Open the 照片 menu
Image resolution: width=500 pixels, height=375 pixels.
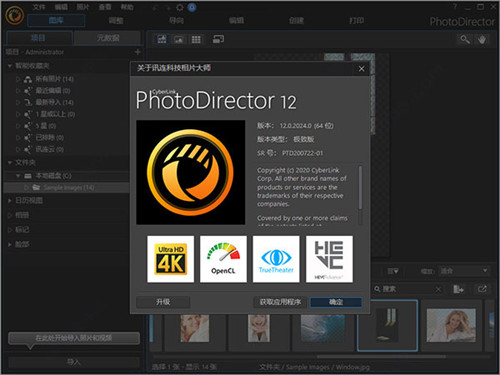click(83, 7)
